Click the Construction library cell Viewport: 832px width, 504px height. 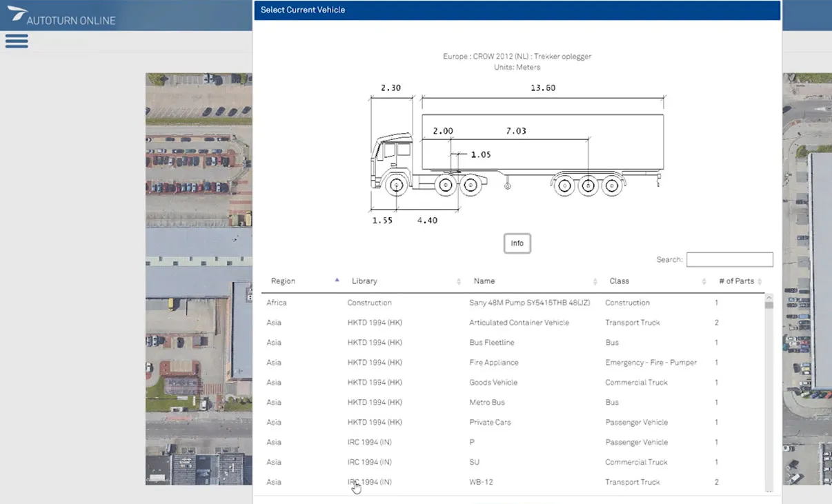tap(369, 303)
